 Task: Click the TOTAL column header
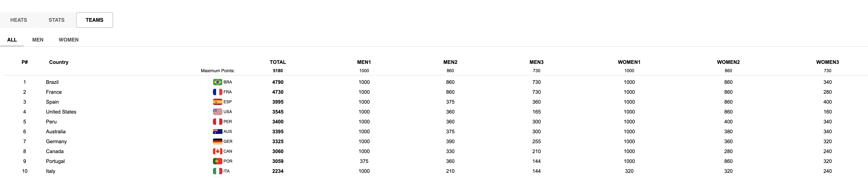[278, 62]
